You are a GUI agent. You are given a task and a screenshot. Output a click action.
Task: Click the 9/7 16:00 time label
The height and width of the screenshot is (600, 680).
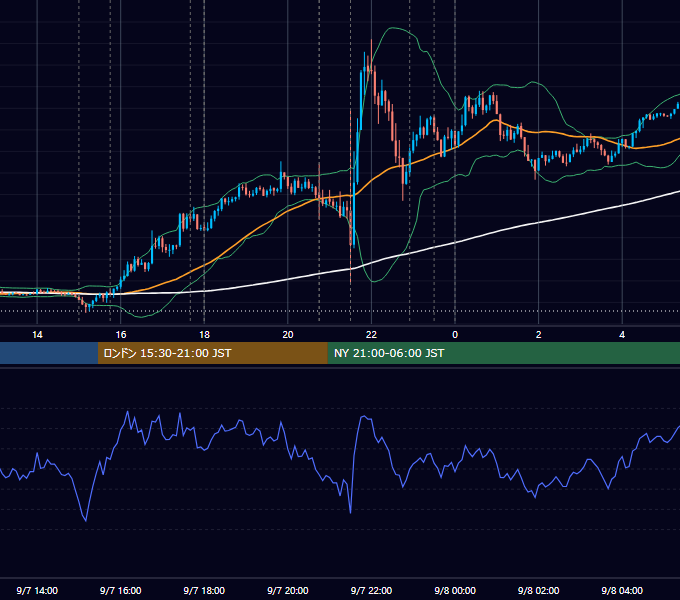121,590
